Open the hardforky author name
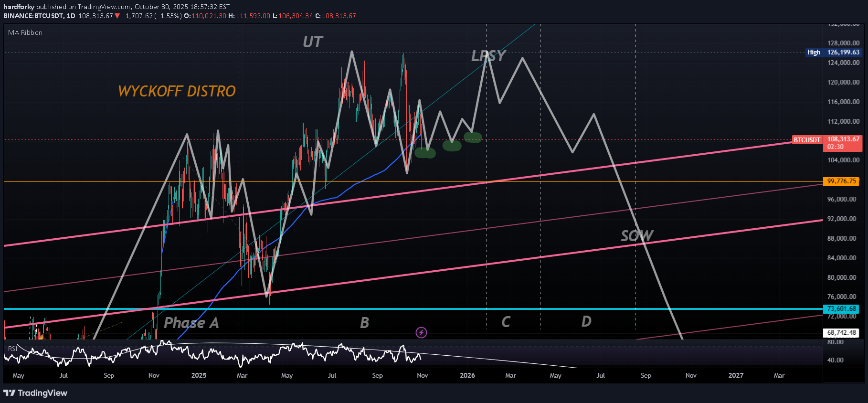This screenshot has width=868, height=403. 19,7
